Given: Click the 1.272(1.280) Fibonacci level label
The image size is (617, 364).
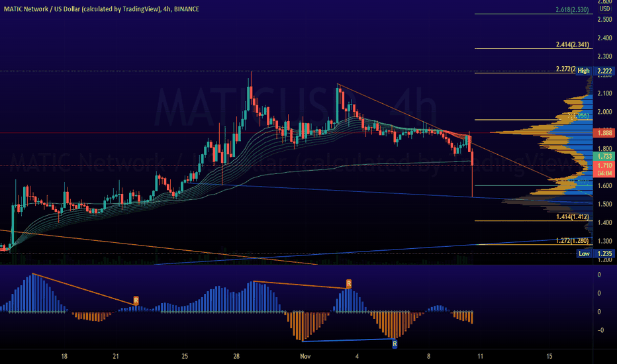Looking at the screenshot, I should [x=573, y=241].
